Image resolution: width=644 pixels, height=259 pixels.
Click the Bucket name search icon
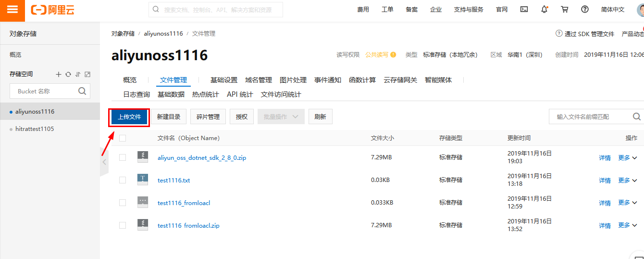pos(82,91)
